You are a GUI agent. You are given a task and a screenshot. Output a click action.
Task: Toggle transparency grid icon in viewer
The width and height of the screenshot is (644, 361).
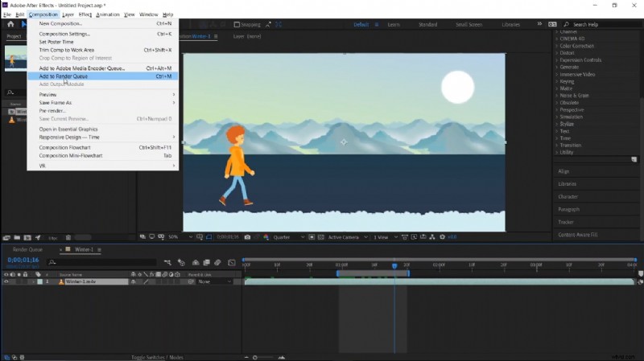pos(320,237)
